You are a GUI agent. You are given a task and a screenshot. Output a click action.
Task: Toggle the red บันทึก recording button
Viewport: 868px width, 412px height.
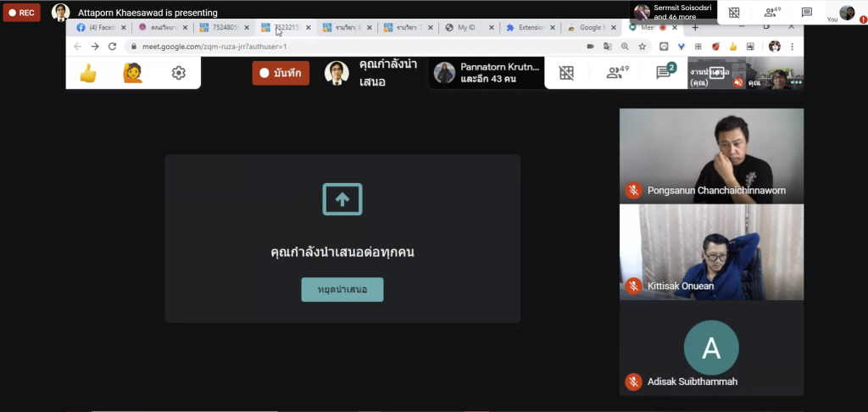point(281,74)
